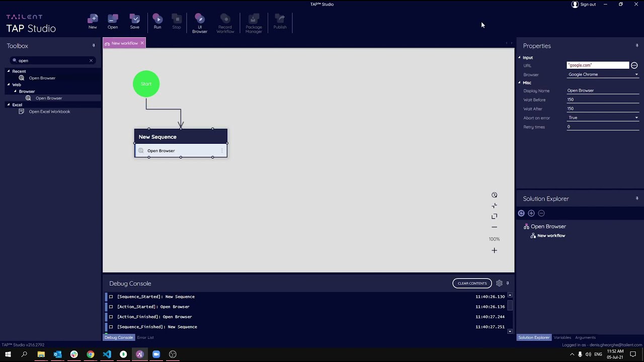This screenshot has height=362, width=644.
Task: Pin the Debug Console panel
Action: 508,283
